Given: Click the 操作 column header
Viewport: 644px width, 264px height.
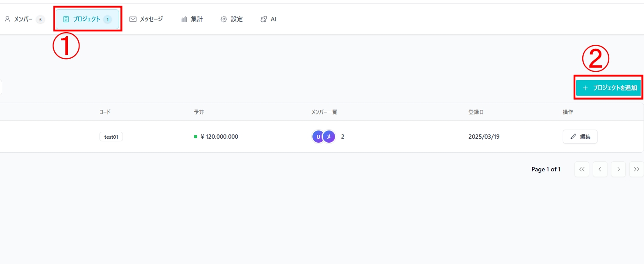Looking at the screenshot, I should (x=568, y=112).
